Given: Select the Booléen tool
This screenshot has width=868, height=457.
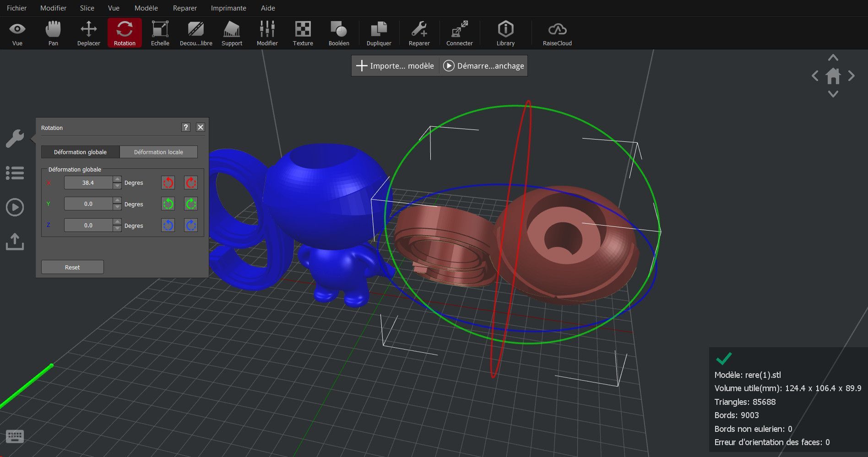Looking at the screenshot, I should tap(339, 33).
